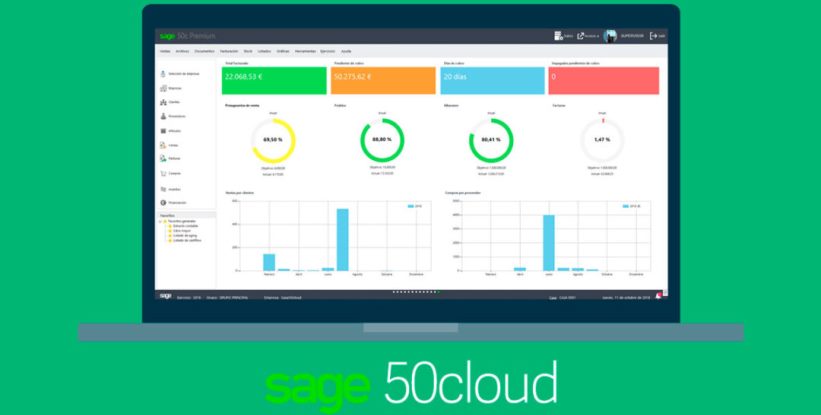
Task: Toggle the legend entry in Compras por proveedor chart
Action: click(632, 207)
